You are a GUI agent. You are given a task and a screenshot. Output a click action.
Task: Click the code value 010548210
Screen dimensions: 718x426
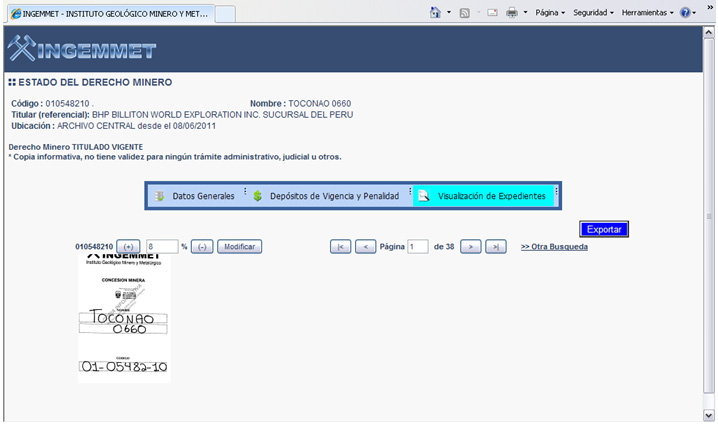(67, 104)
